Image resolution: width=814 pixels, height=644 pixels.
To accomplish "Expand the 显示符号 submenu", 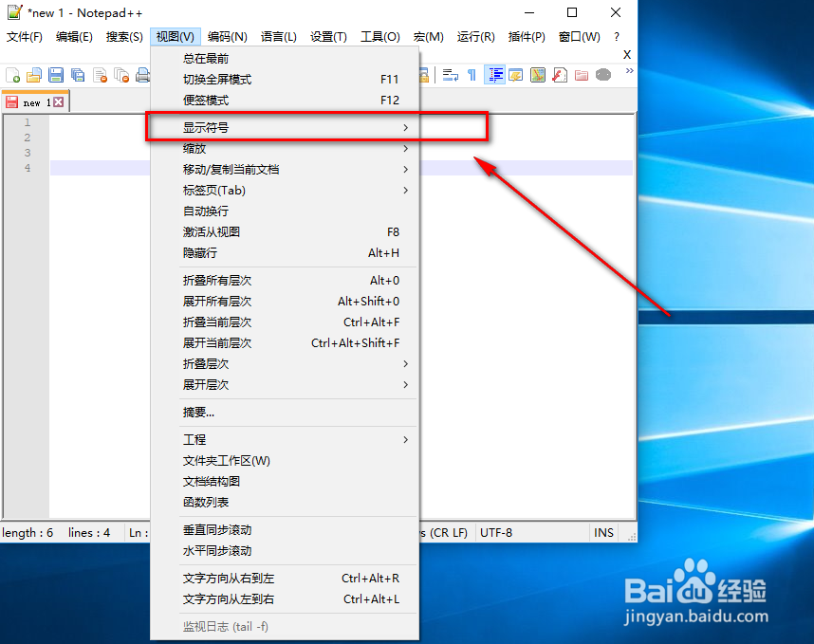I will coord(285,127).
